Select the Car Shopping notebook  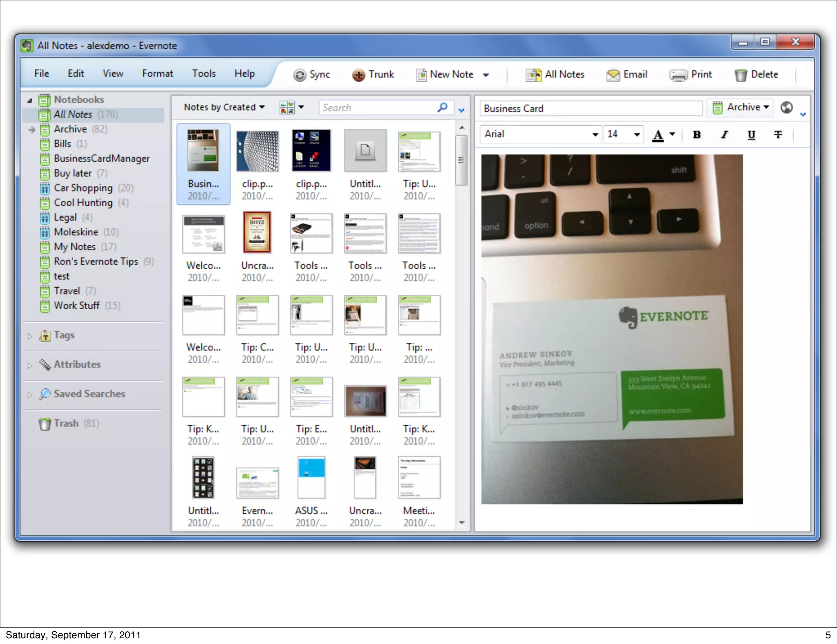click(x=83, y=188)
